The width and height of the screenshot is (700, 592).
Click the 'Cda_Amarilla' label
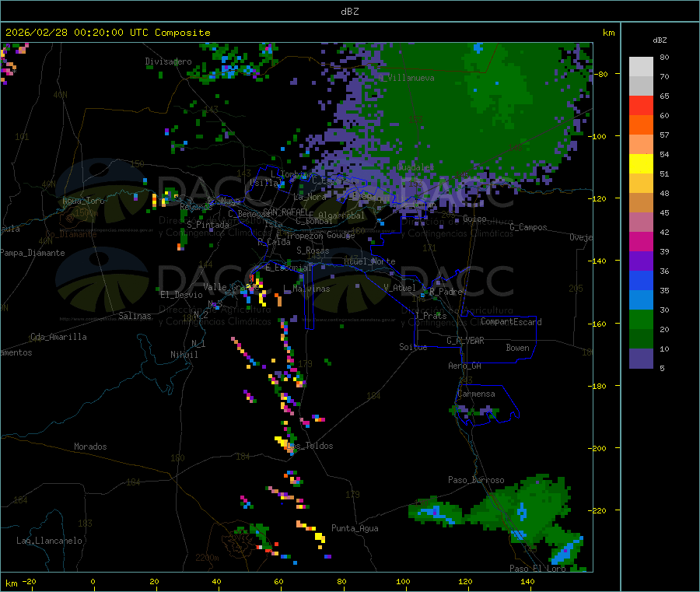click(58, 337)
